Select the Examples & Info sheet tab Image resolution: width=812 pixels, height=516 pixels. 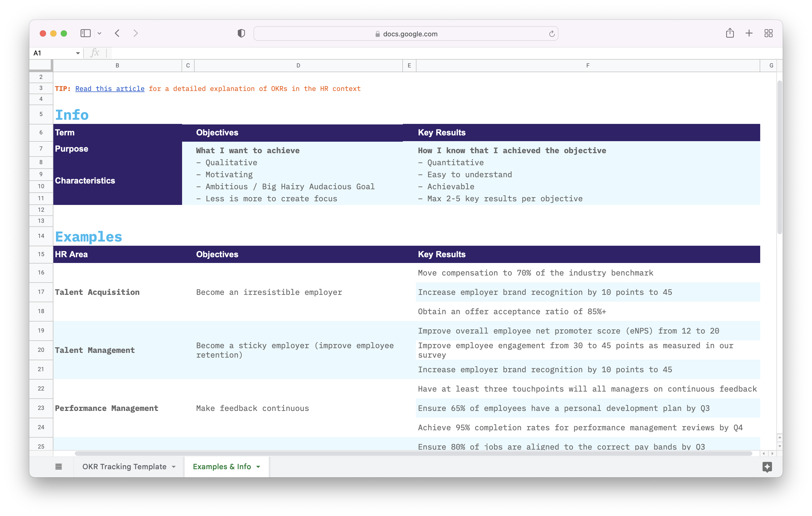[x=222, y=467]
